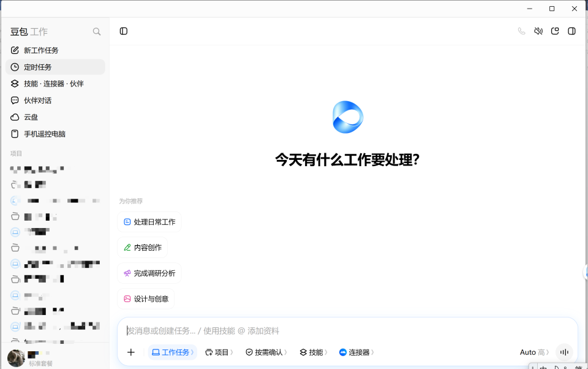Click the 新工作任务 pencil icon
Screen dimensions: 588x369
click(x=15, y=50)
